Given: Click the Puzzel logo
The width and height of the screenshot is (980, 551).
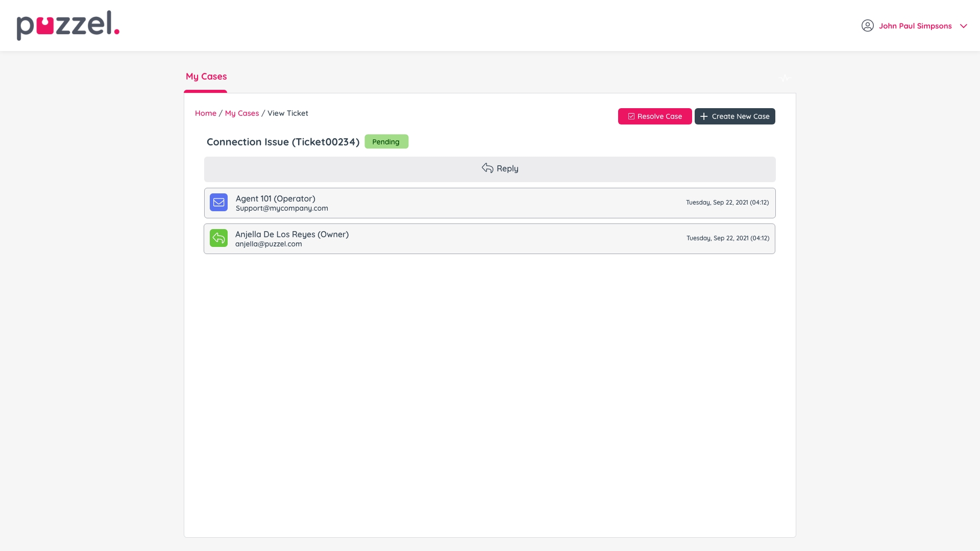Looking at the screenshot, I should click(68, 26).
